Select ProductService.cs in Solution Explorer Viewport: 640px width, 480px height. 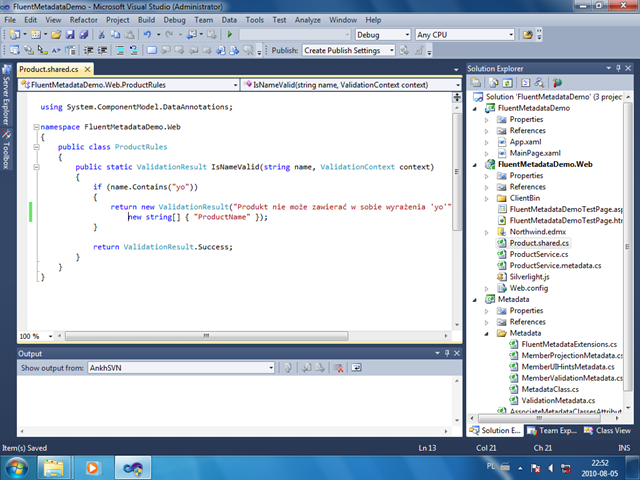coord(539,254)
